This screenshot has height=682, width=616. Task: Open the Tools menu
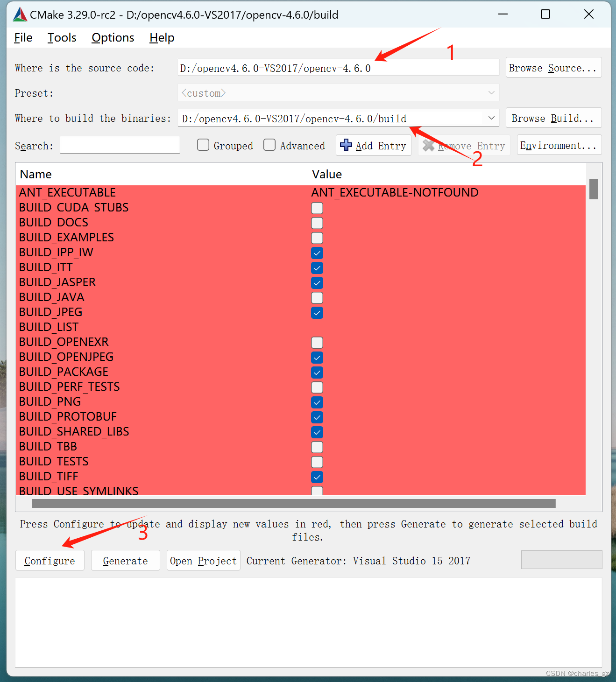point(62,38)
